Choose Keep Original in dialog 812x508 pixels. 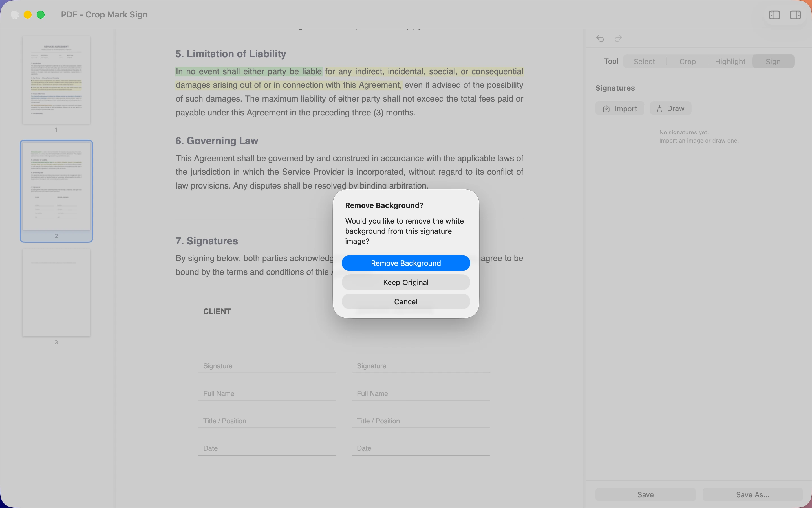click(x=406, y=282)
